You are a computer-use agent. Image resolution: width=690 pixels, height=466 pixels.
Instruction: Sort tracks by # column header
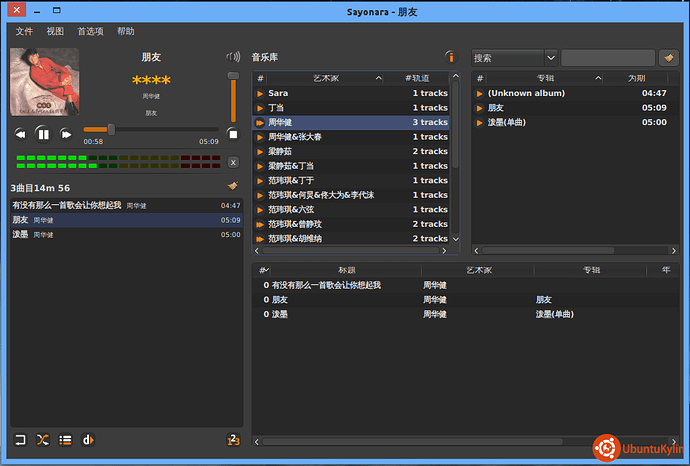[263, 270]
